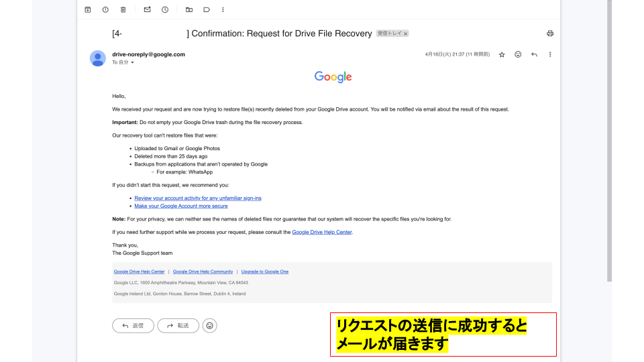Remove the 受信トレイ label from email
Screen dimensions: 644x362
(405, 34)
